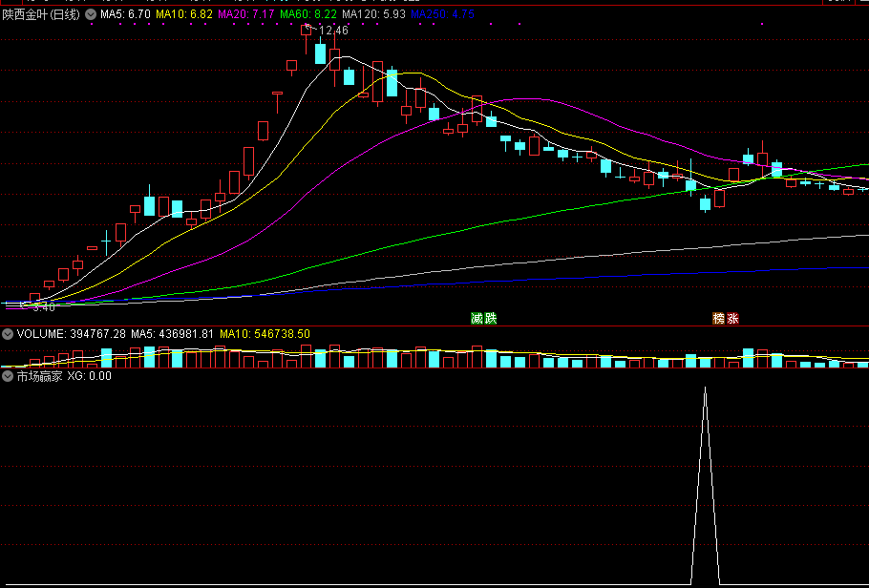Click the volume MA5: 436981.81 value
The image size is (869, 588).
[x=172, y=334]
